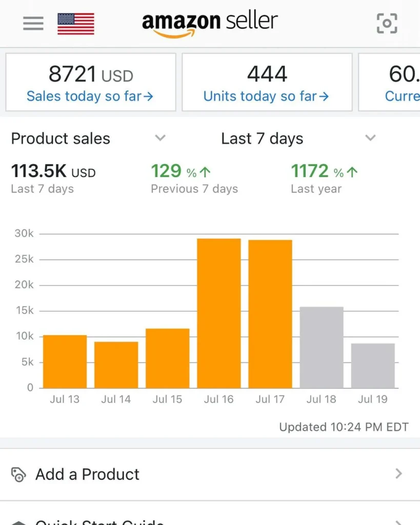Tap the Jul 13 orange bar
The image size is (420, 525).
click(x=65, y=361)
